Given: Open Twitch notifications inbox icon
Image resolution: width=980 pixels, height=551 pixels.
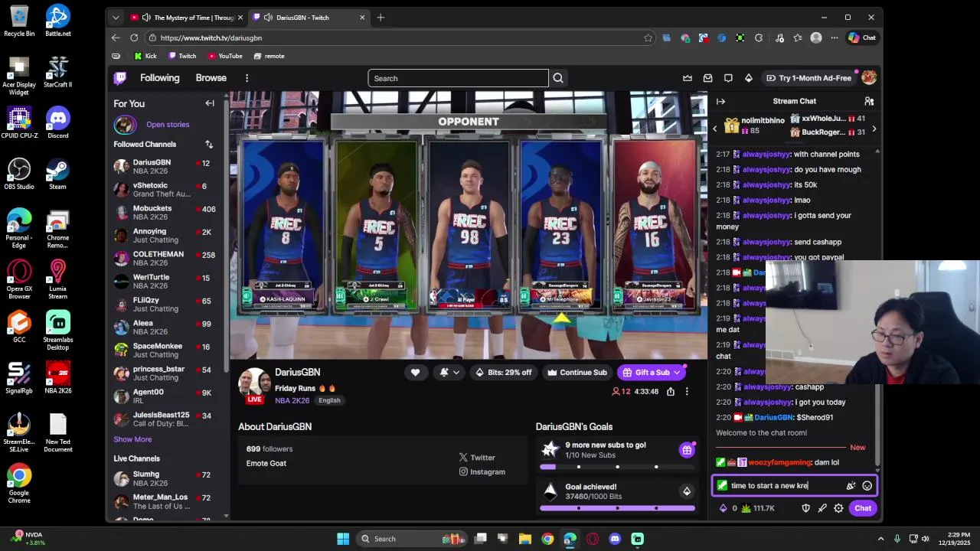Looking at the screenshot, I should (x=708, y=78).
